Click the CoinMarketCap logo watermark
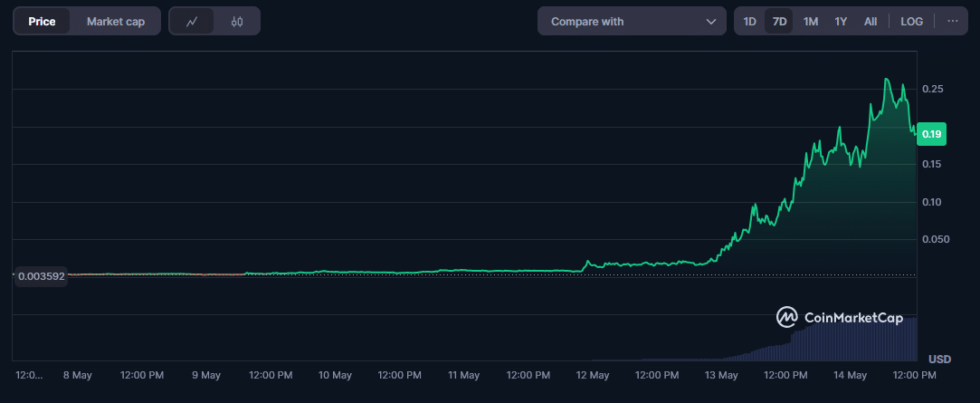This screenshot has height=403, width=980. (x=840, y=317)
